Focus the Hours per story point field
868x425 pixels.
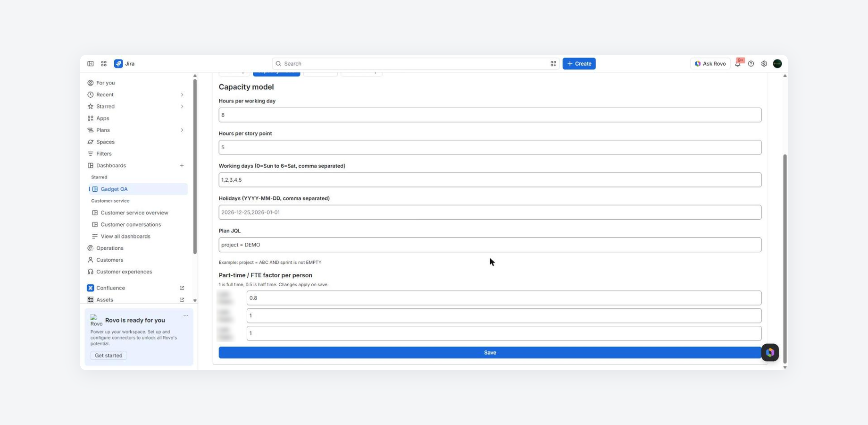click(x=490, y=147)
